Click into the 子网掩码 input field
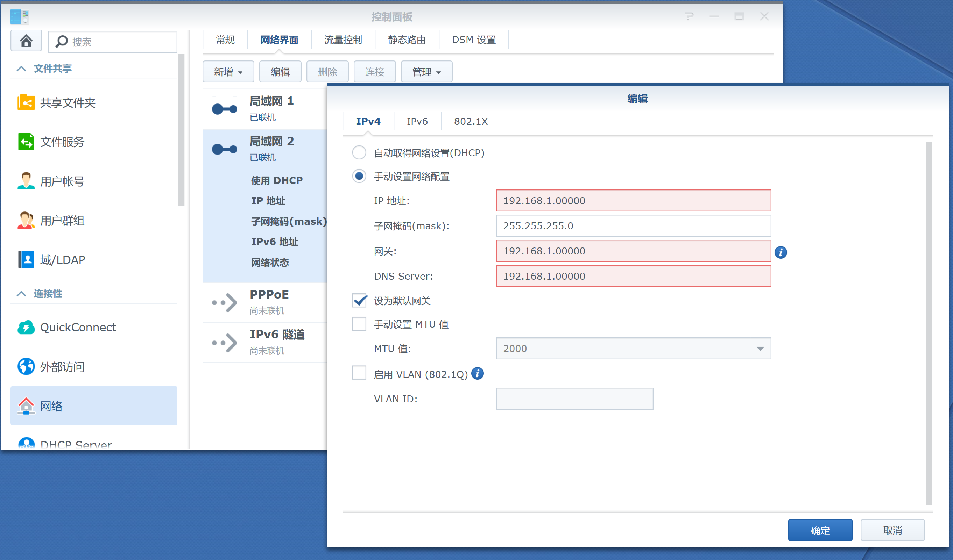 (x=633, y=225)
